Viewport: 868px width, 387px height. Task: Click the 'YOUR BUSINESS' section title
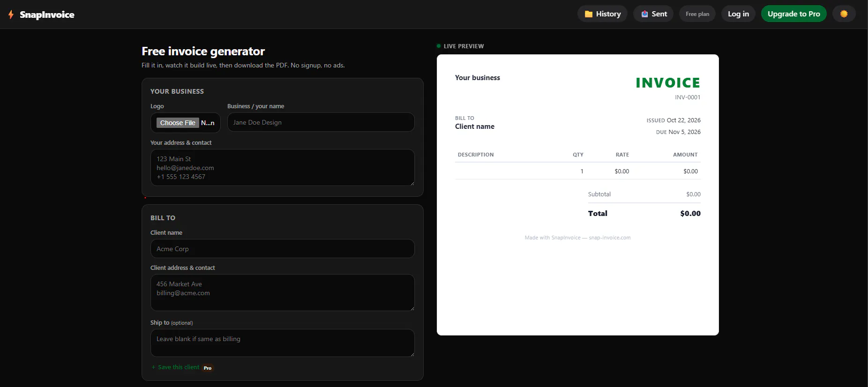(177, 91)
